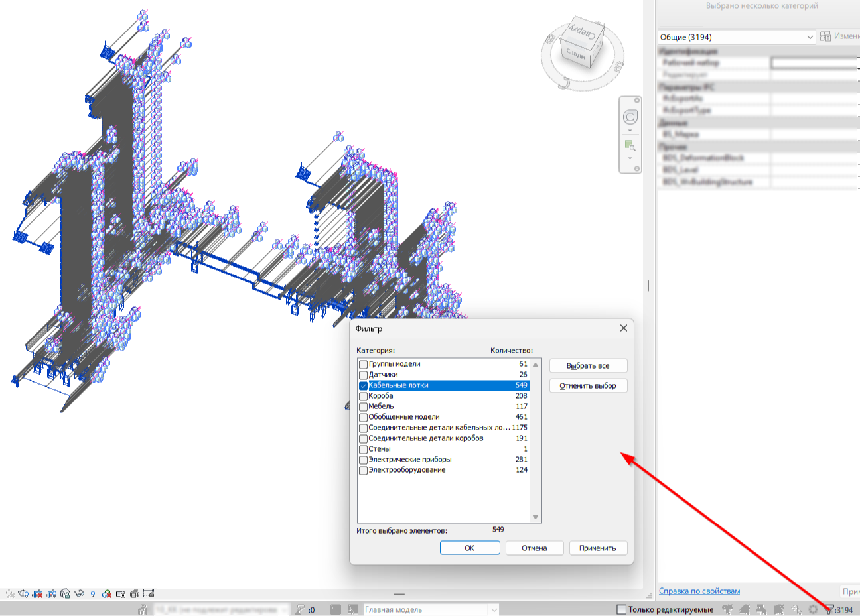Viewport: 860px width, 616px height.
Task: Check the Короба category checkbox
Action: [x=363, y=396]
